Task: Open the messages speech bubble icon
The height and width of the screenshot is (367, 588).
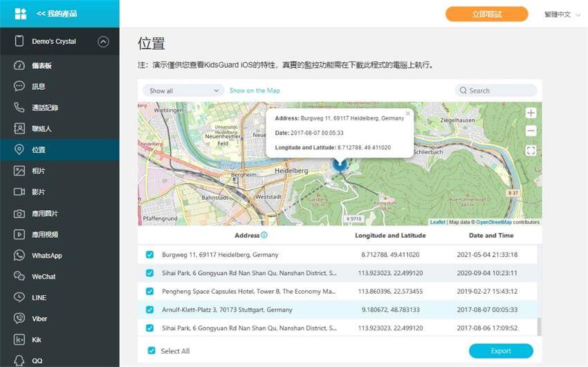Action: click(x=19, y=86)
